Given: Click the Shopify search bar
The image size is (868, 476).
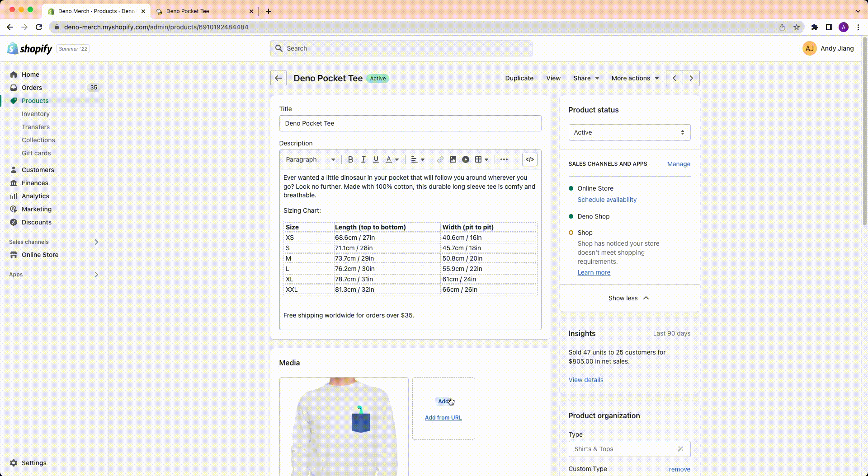Looking at the screenshot, I should click(x=401, y=48).
